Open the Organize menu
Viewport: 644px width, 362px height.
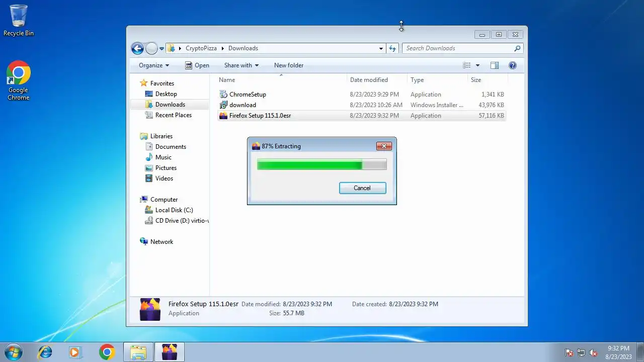[154, 65]
